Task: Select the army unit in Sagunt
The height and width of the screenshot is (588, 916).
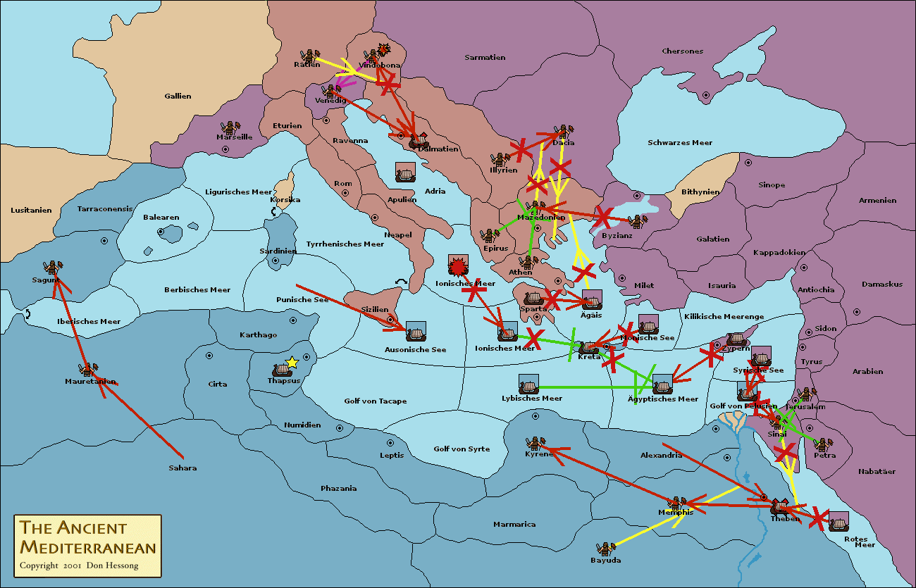Action: tap(52, 268)
